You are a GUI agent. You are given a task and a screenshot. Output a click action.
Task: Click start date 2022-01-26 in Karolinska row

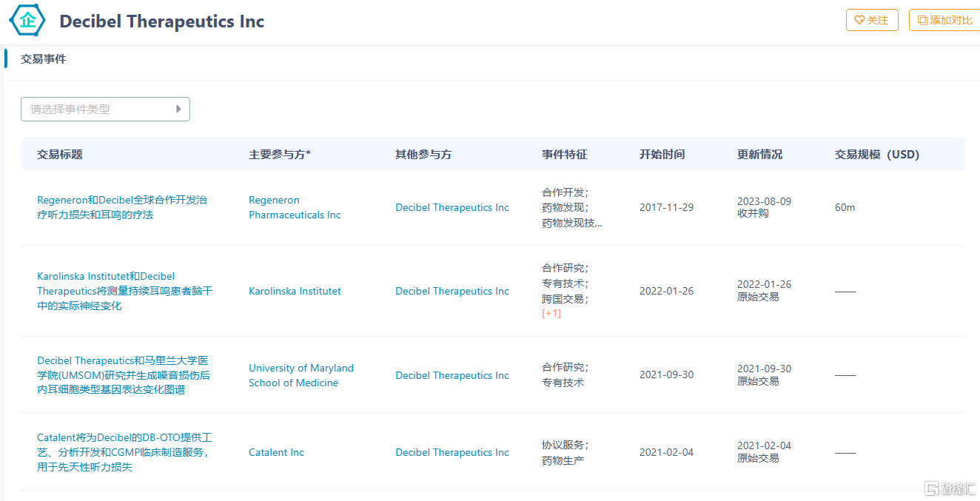666,291
